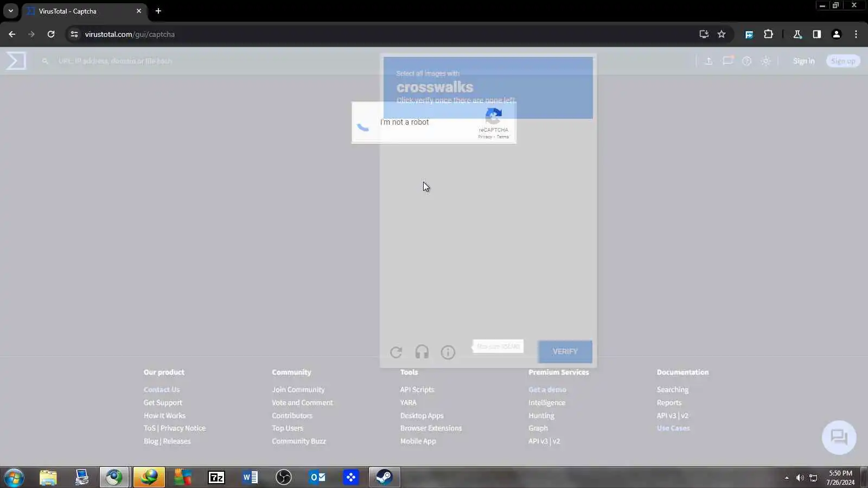The width and height of the screenshot is (868, 488).
Task: Click the VERIFY button
Action: (565, 351)
